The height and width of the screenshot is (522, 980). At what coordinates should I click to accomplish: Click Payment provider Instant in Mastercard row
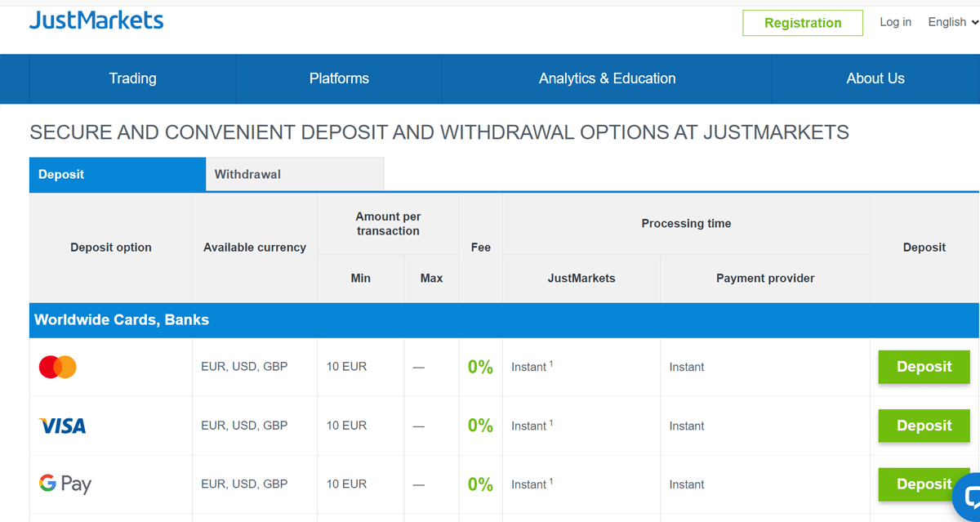click(687, 367)
